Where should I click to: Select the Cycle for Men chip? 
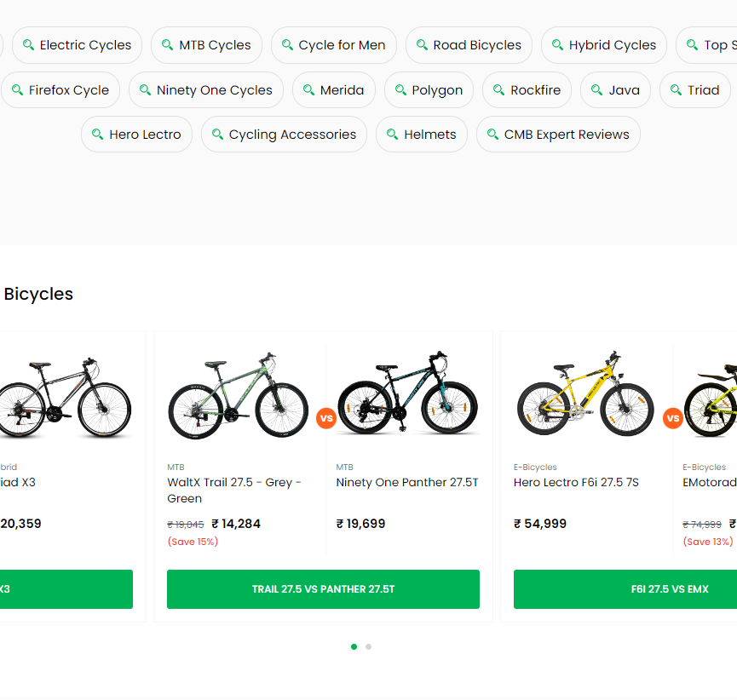334,45
